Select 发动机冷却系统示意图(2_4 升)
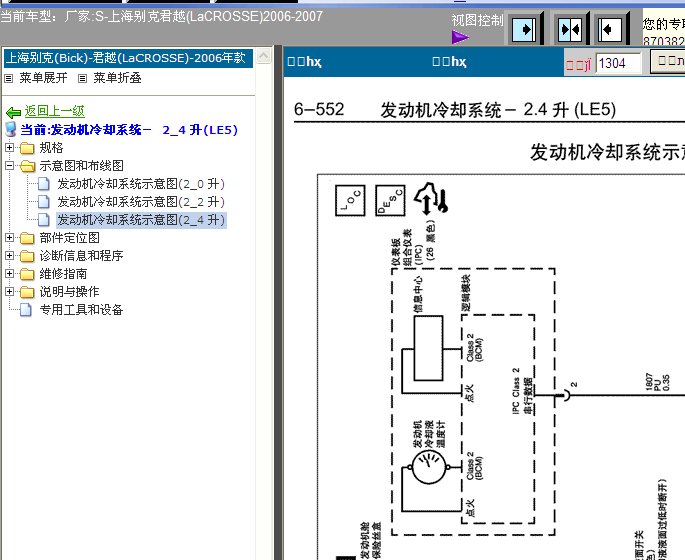 (x=141, y=220)
